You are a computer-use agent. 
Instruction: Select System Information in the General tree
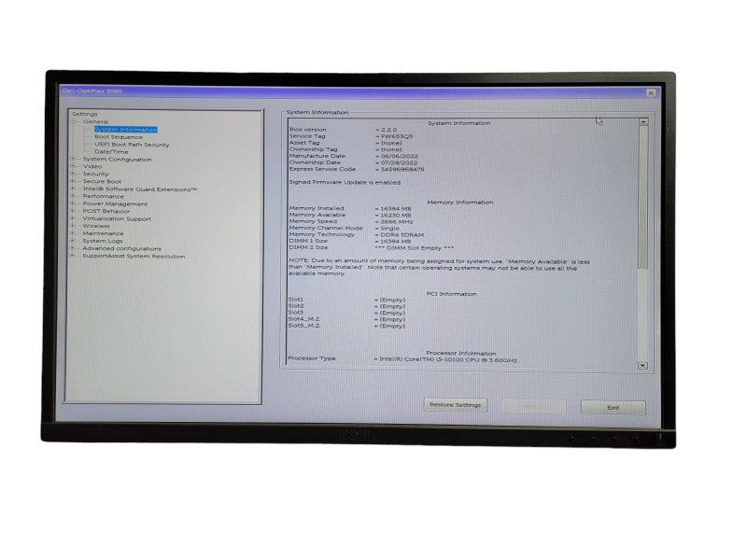point(126,130)
